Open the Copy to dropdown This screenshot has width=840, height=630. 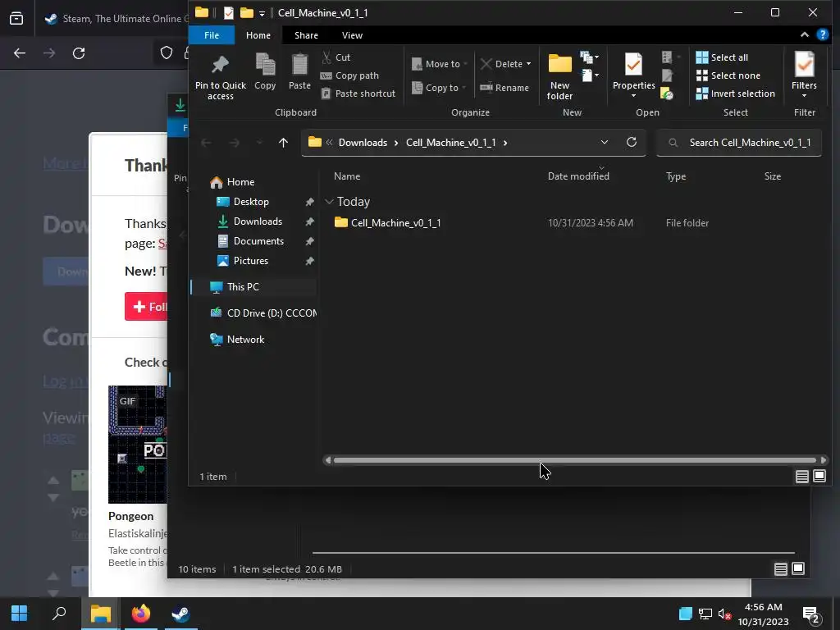tap(440, 87)
